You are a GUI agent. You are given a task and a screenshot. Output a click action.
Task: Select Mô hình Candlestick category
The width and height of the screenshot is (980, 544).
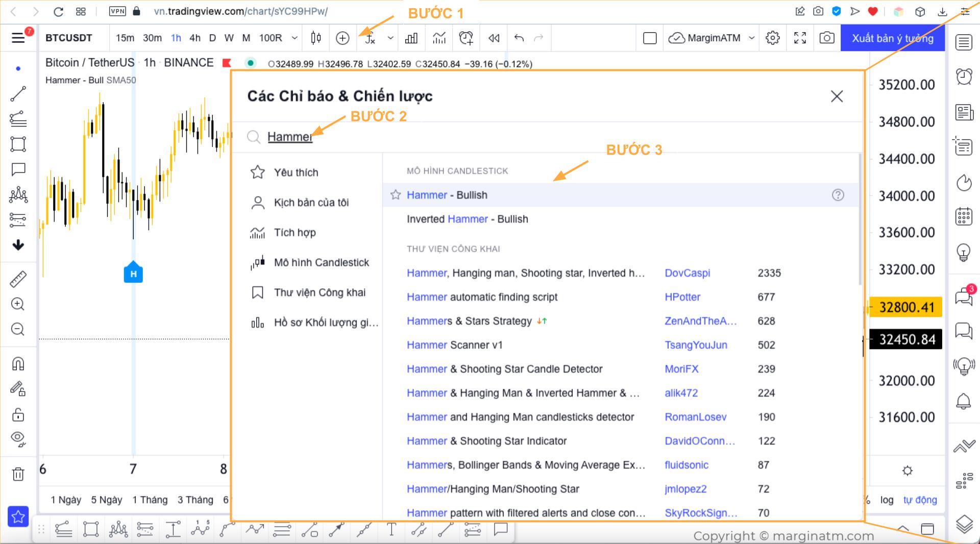[x=321, y=262]
